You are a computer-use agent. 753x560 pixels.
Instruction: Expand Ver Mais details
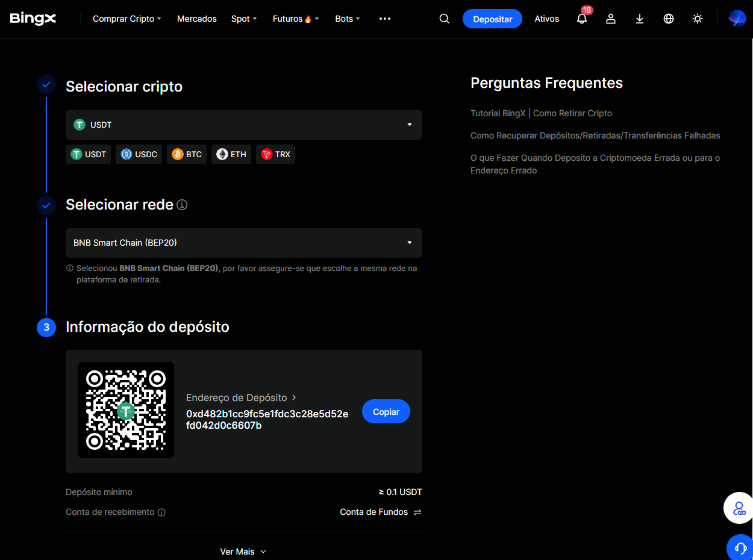[x=243, y=552]
